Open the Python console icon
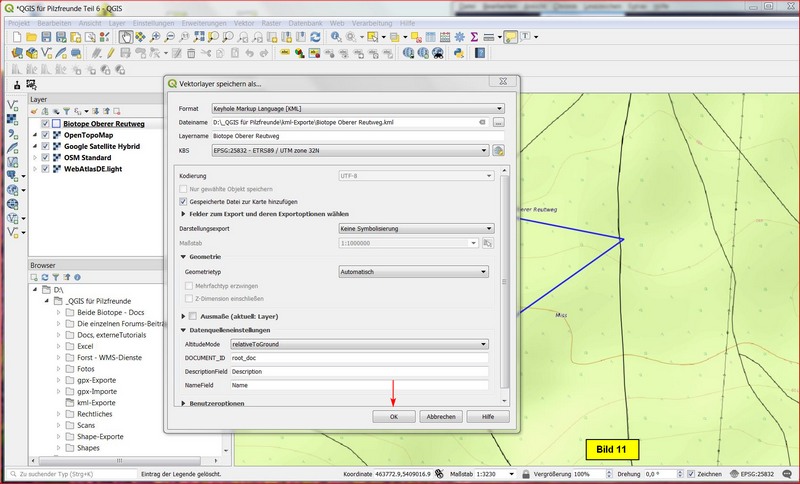This screenshot has width=800, height=484. (459, 53)
